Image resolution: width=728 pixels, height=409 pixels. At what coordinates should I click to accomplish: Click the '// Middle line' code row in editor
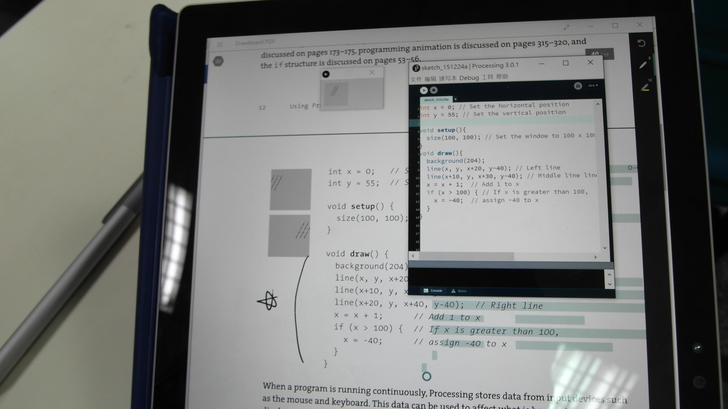pyautogui.click(x=511, y=176)
